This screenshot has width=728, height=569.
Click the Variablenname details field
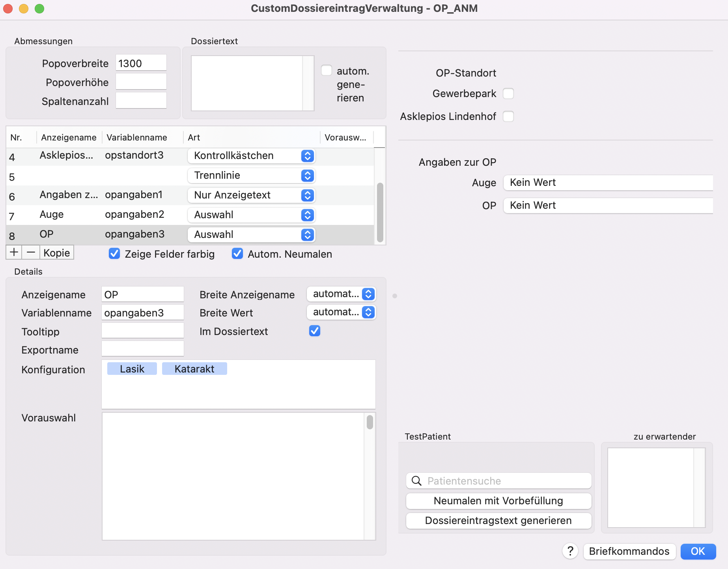point(143,313)
